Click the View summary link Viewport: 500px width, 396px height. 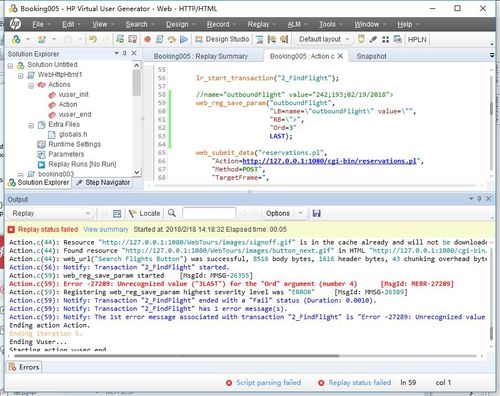click(x=106, y=229)
